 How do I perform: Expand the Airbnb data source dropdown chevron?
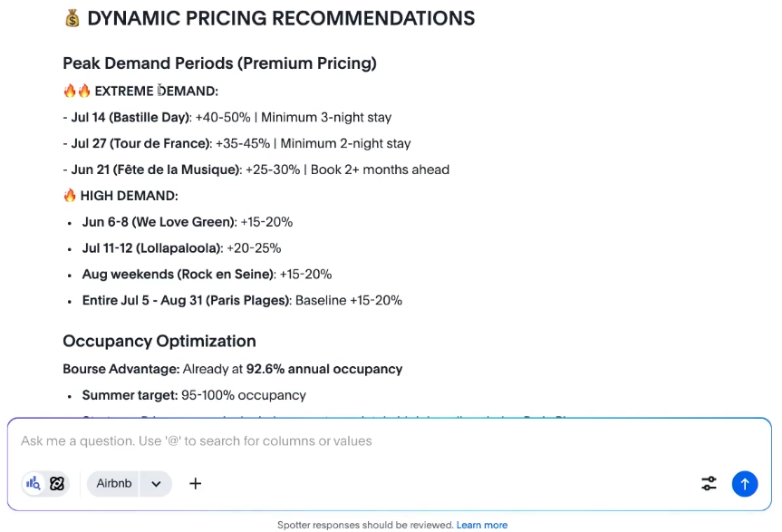(x=156, y=483)
